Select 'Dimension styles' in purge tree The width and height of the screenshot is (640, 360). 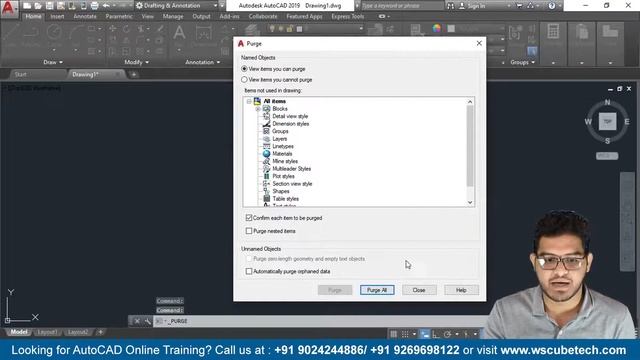(291, 124)
